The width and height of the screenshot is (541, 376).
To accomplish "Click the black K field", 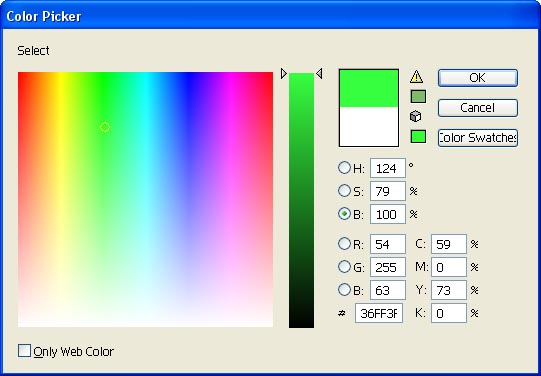I will [x=449, y=313].
